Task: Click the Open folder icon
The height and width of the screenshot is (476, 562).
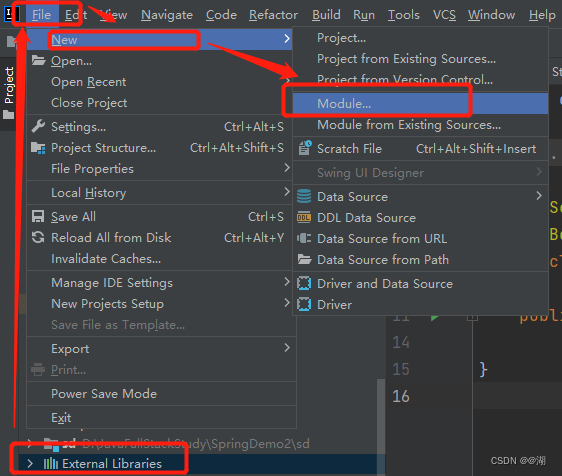Action: (x=38, y=60)
